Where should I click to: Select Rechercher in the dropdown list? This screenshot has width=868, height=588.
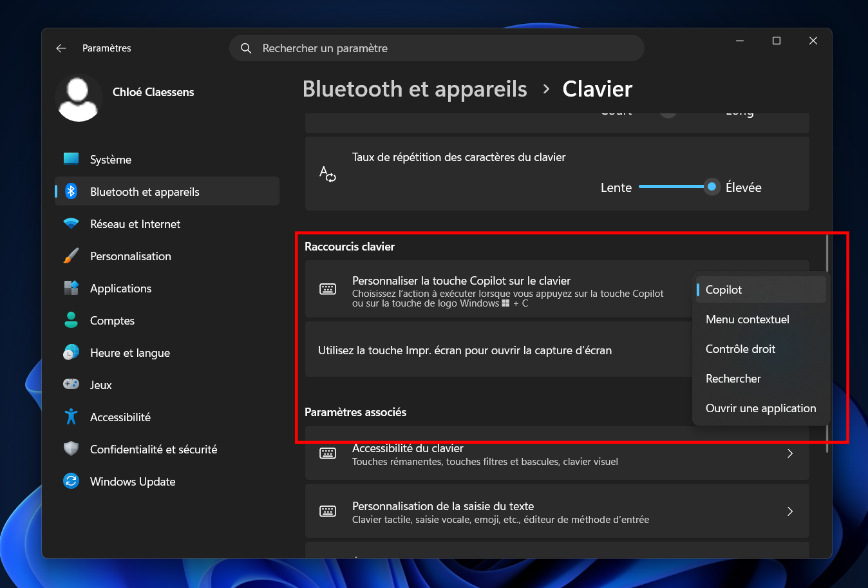(760, 379)
